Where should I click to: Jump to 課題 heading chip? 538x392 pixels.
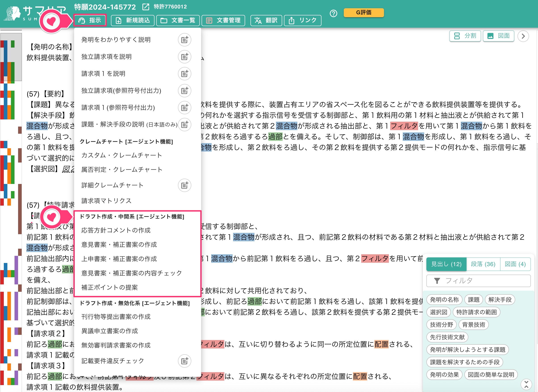click(x=473, y=300)
